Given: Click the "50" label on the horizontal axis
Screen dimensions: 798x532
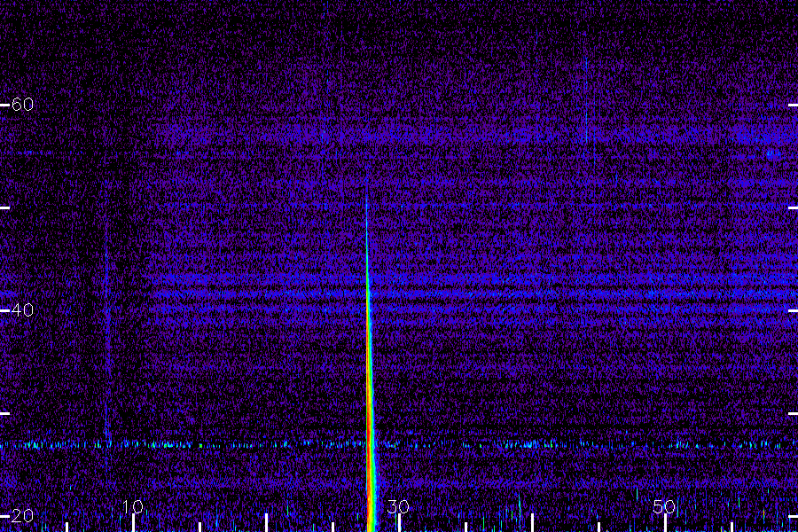Looking at the screenshot, I should click(x=664, y=506).
